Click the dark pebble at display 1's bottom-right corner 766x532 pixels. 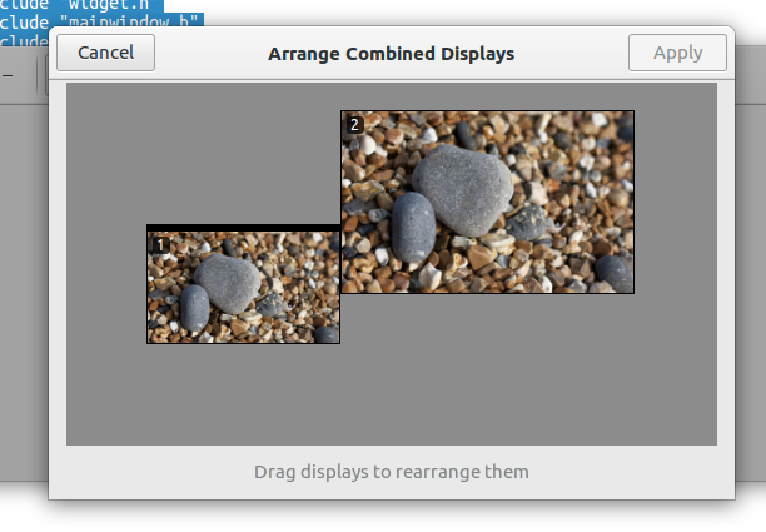click(326, 335)
